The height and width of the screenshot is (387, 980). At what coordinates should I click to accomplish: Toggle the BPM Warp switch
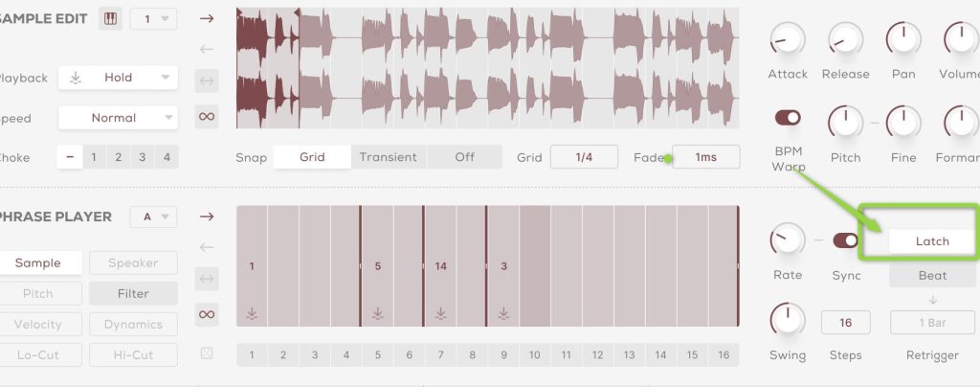788,117
